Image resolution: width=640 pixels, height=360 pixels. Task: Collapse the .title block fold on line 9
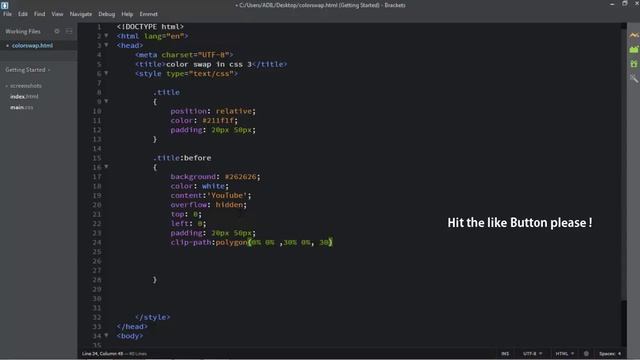tap(106, 101)
